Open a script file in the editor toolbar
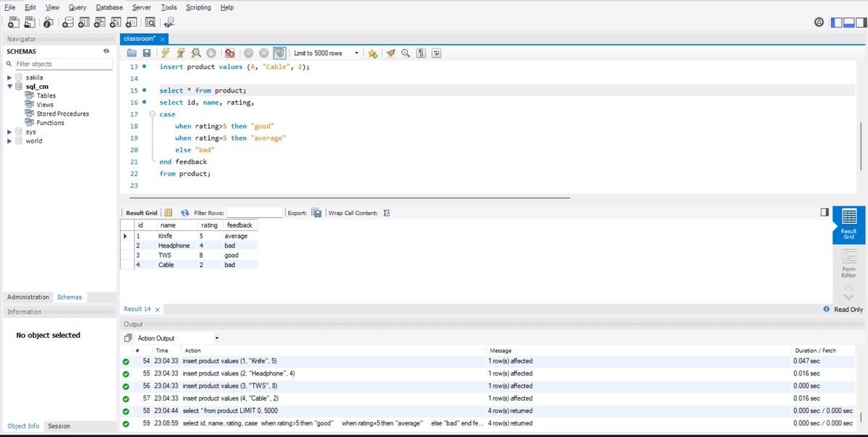The width and height of the screenshot is (868, 437). point(132,53)
